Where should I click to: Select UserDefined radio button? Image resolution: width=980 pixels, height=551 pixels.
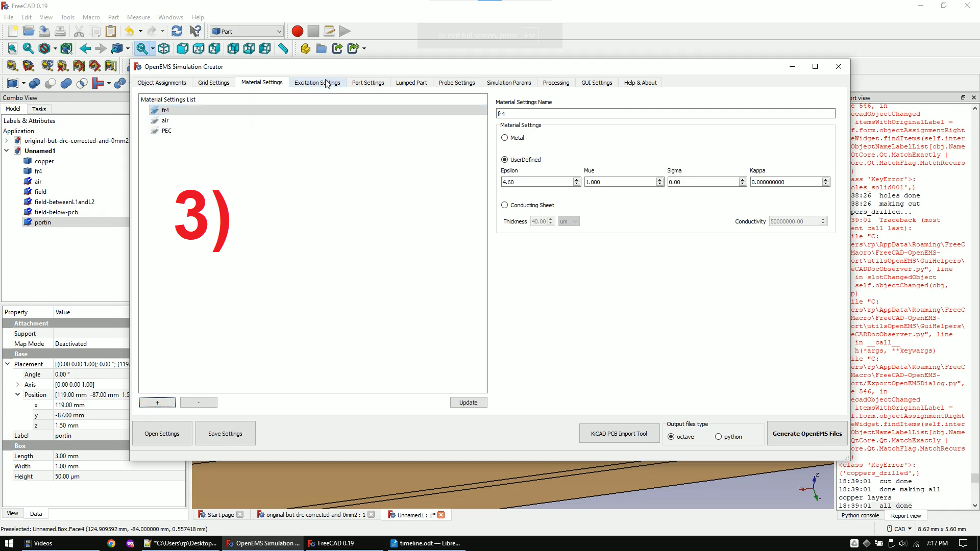[504, 160]
